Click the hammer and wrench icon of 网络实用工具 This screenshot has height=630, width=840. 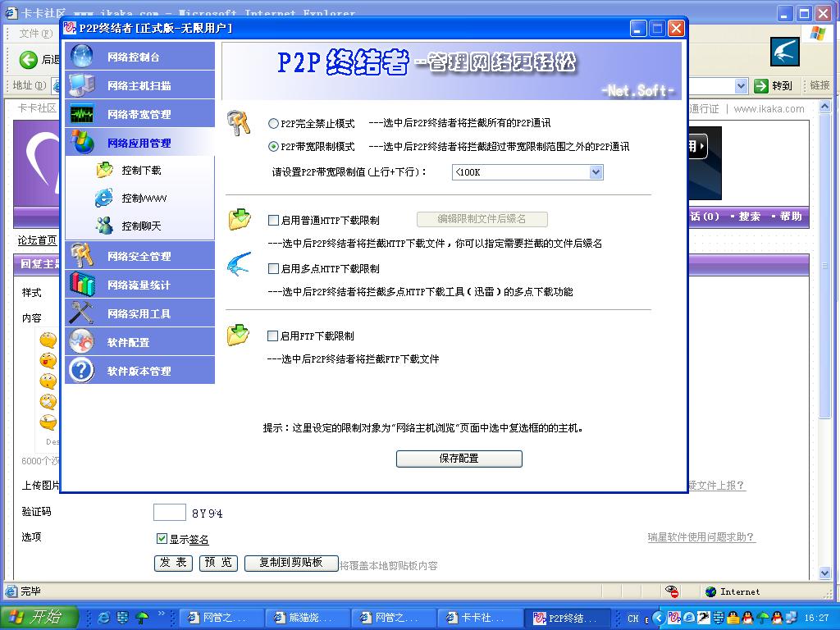[82, 313]
